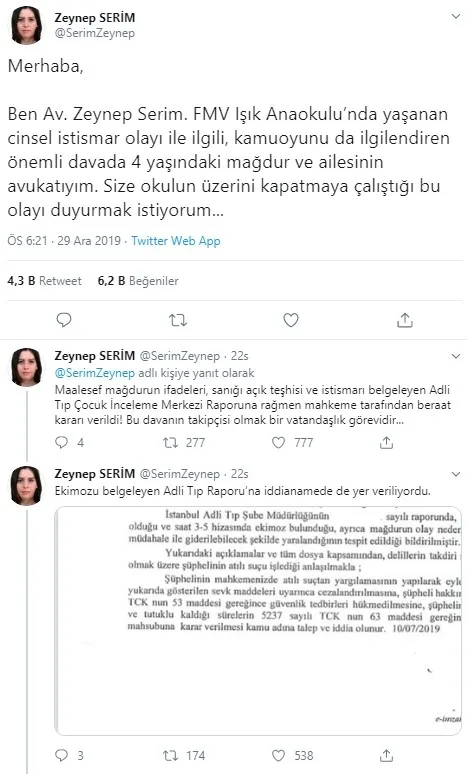Open the Twitter Web App link
The width and height of the screenshot is (468, 774).
click(x=176, y=241)
